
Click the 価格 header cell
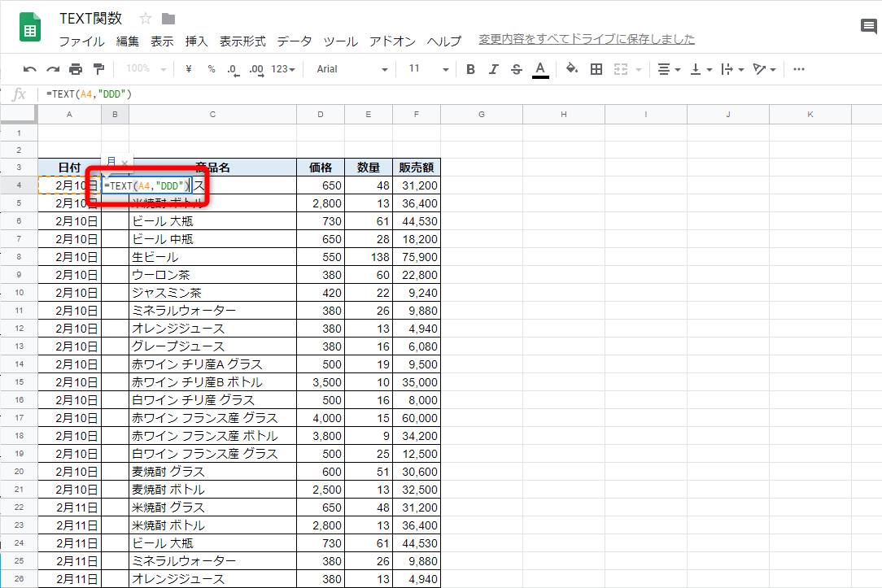(321, 168)
